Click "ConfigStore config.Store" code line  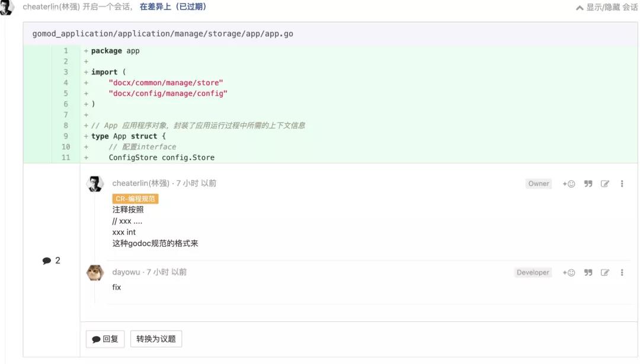click(162, 157)
